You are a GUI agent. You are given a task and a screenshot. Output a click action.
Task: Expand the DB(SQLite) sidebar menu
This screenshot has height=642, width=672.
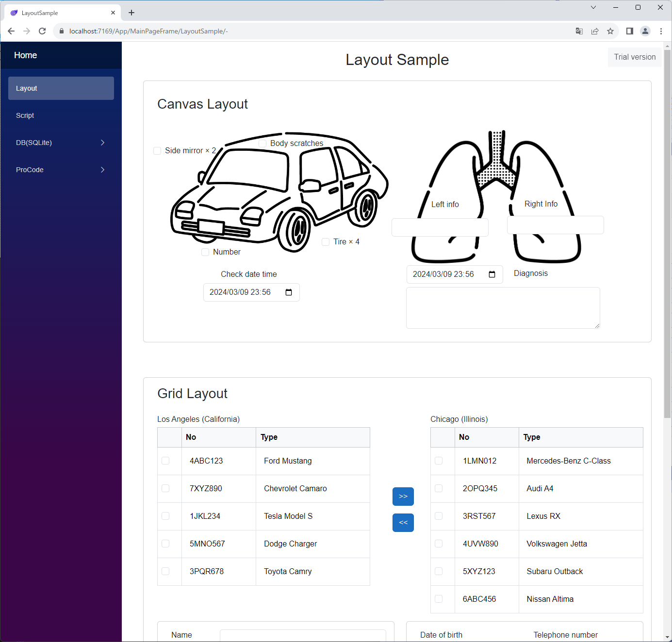pos(61,143)
